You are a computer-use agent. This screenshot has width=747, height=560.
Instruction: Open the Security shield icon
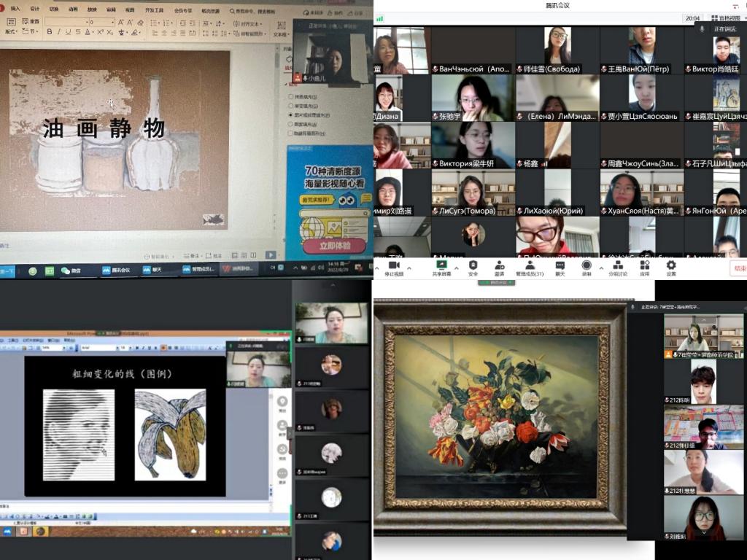coord(473,265)
